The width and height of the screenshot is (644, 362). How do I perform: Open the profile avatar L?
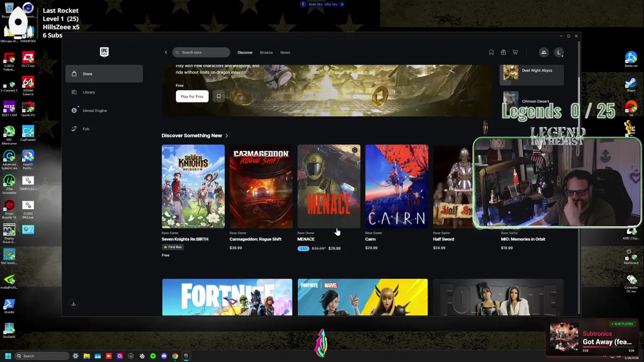tap(558, 52)
